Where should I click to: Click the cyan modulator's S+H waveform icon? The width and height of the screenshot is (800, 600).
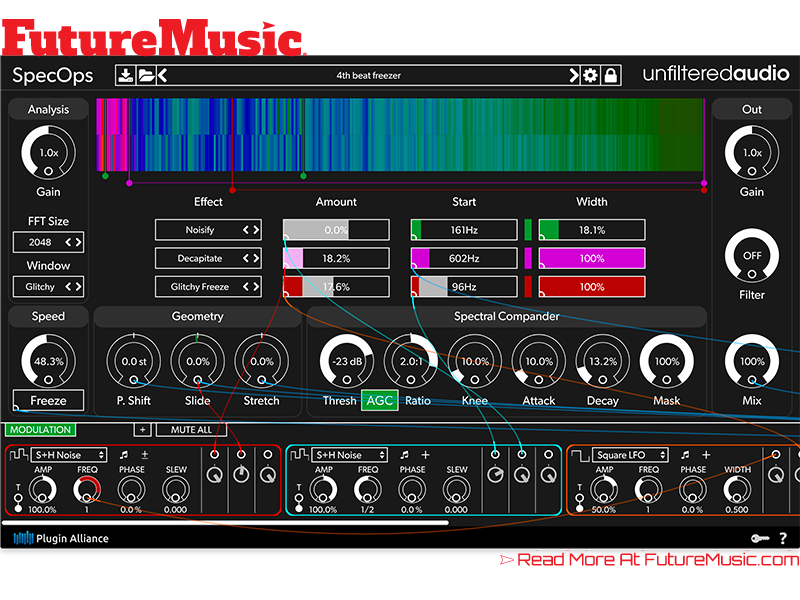click(299, 454)
